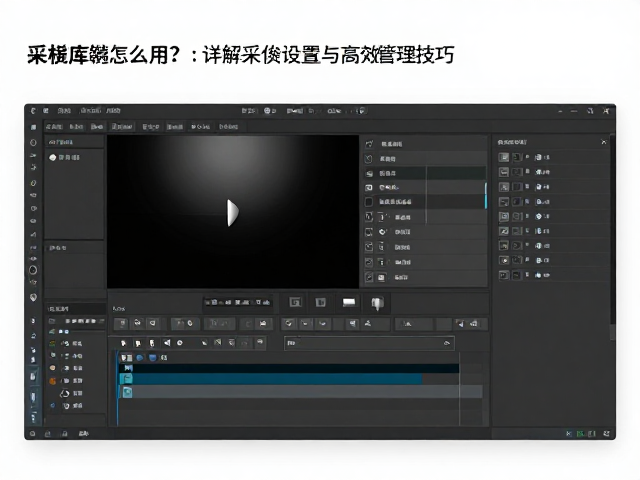Select the white marker icon below the preview
The width and height of the screenshot is (640, 480).
tap(377, 303)
